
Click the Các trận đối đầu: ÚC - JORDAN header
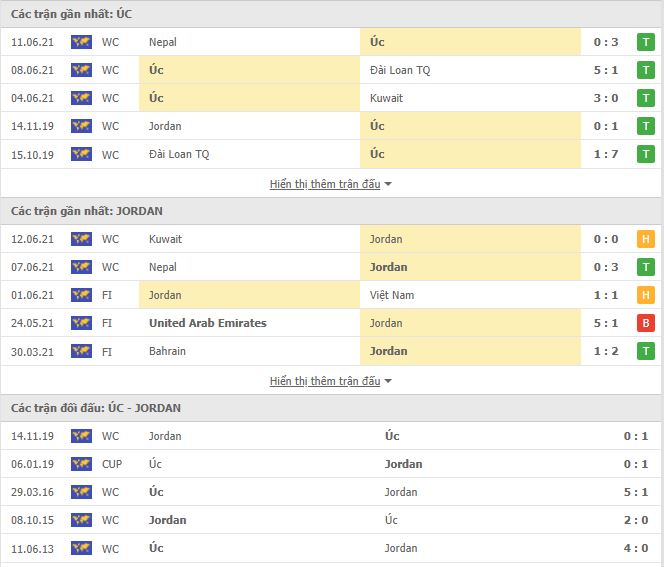pos(96,408)
